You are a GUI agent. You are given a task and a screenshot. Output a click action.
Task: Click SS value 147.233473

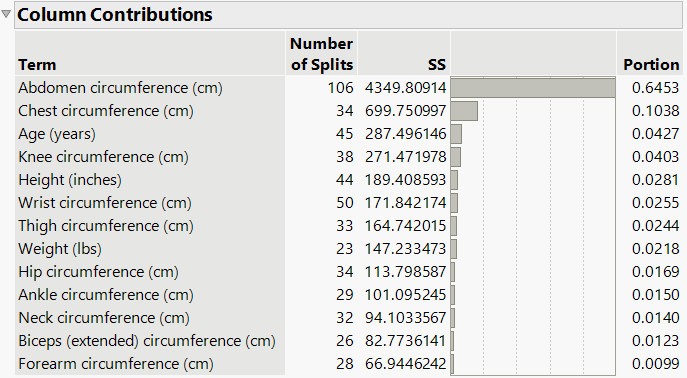click(x=405, y=249)
